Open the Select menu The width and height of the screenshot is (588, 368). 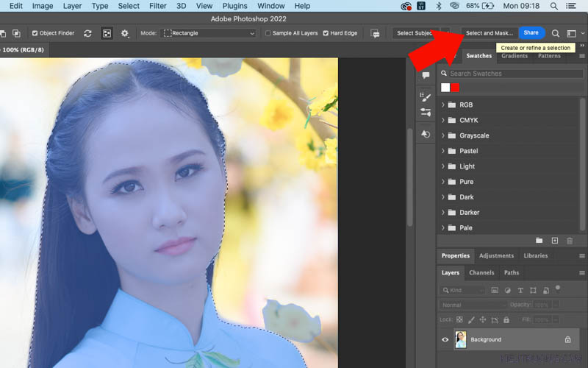(x=129, y=6)
